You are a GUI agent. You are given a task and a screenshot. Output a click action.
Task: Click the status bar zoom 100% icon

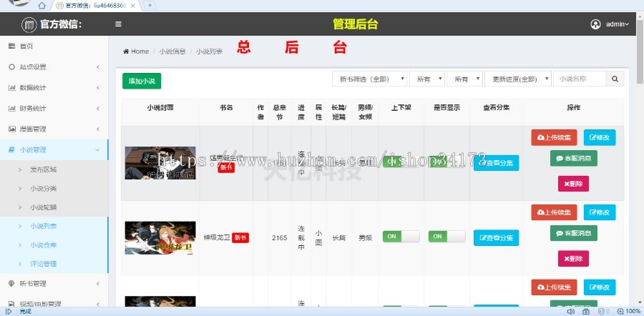click(620, 312)
